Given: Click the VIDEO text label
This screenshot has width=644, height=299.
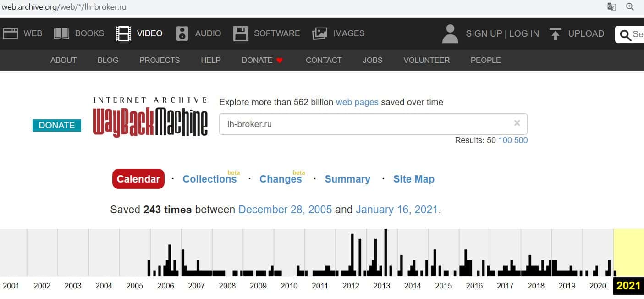Looking at the screenshot, I should pos(149,33).
